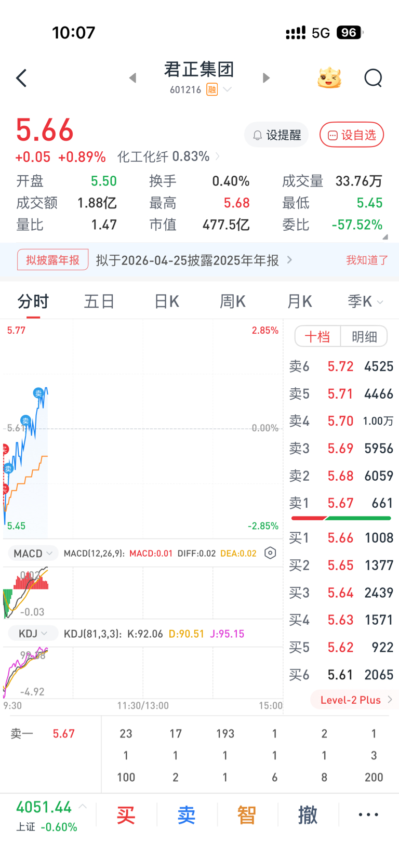
Task: Select 卖4 row at 5.70
Action: (x=341, y=421)
